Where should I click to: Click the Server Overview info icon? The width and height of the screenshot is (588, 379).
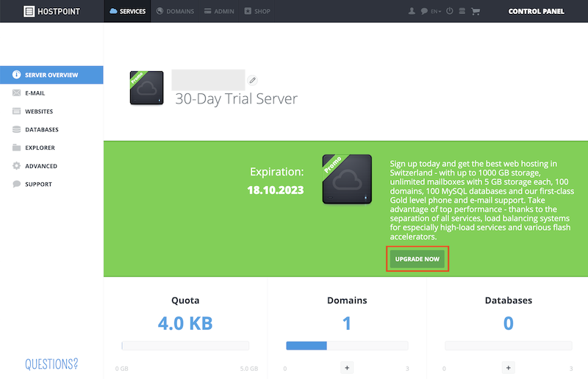[x=16, y=75]
